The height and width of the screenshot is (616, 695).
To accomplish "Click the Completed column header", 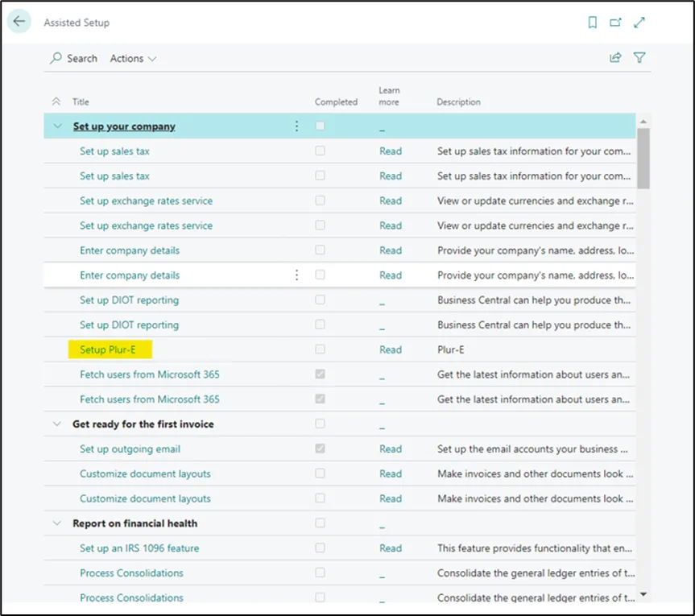I will [x=336, y=102].
